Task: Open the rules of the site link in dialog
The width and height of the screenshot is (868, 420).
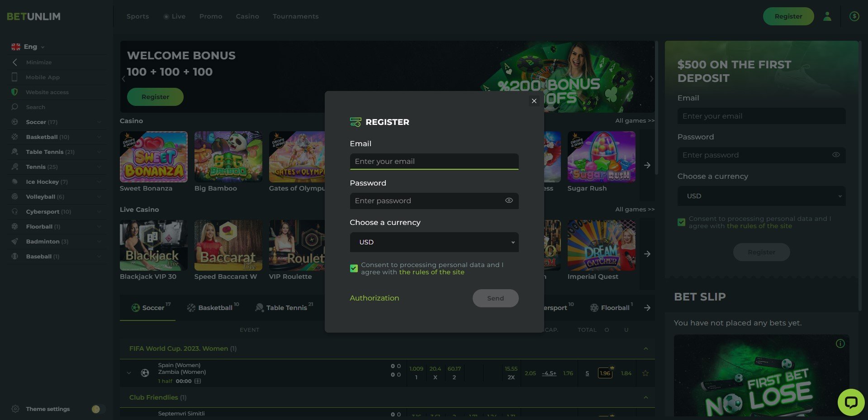Action: pos(432,272)
